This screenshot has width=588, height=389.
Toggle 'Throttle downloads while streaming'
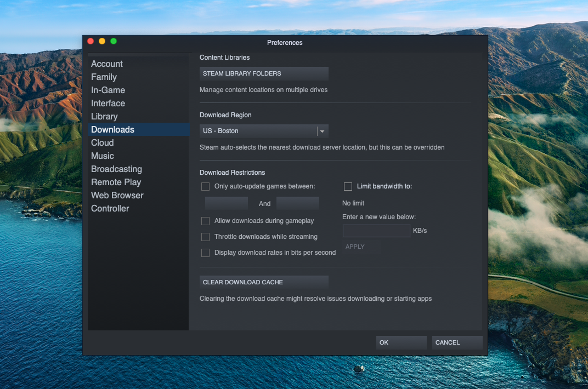click(206, 237)
